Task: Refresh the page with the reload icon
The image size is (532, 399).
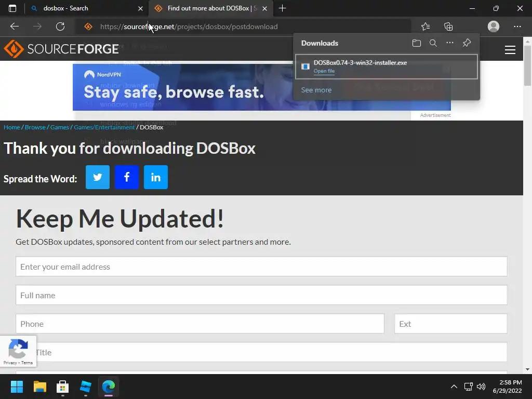Action: click(60, 26)
